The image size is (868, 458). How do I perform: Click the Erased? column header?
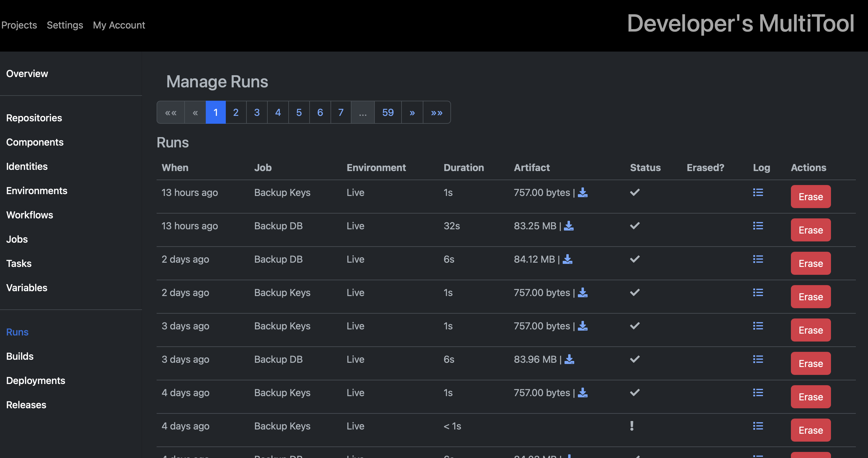(x=705, y=168)
